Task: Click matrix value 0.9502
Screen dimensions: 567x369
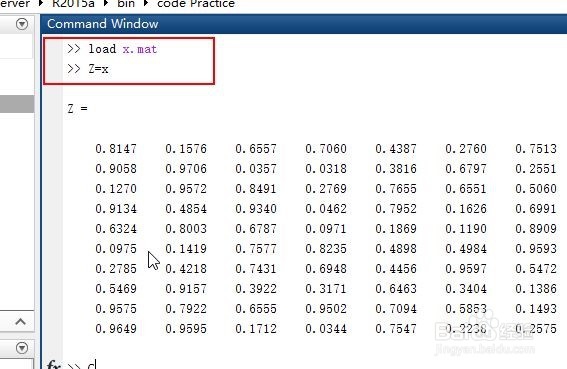Action: [326, 309]
